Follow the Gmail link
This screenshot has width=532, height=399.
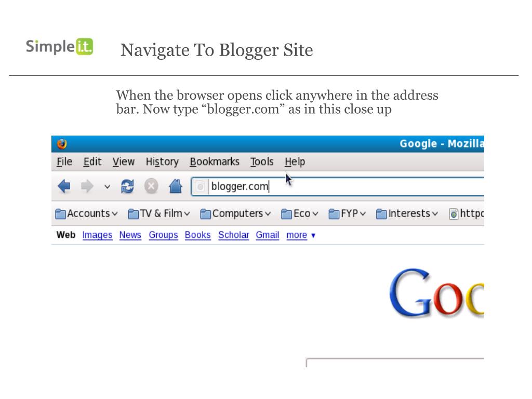tap(268, 235)
